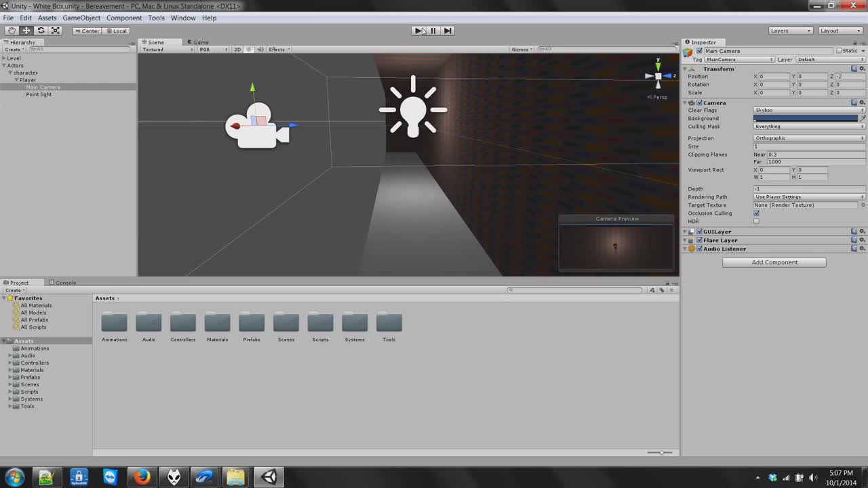Screen dimensions: 868x488
Task: Click the camera Size input field
Action: pos(809,146)
